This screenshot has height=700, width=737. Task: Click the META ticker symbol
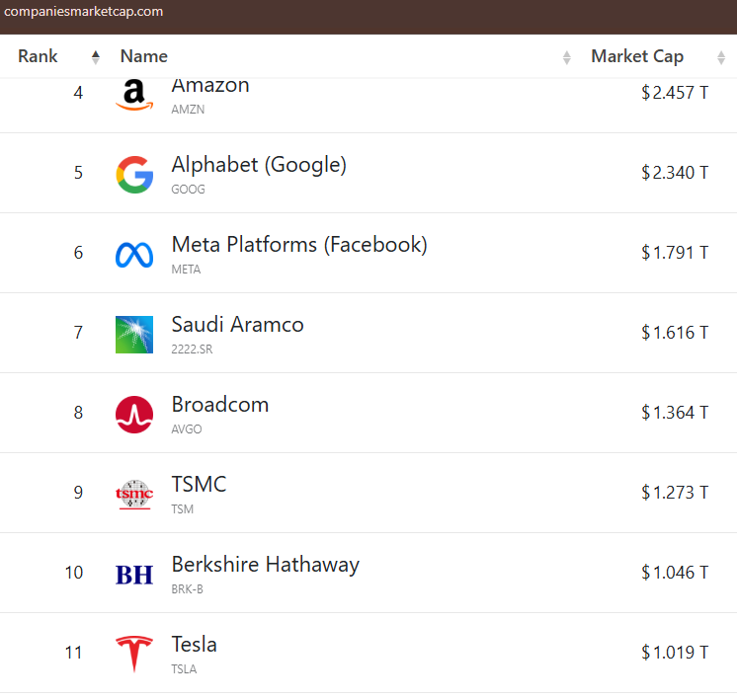186,270
